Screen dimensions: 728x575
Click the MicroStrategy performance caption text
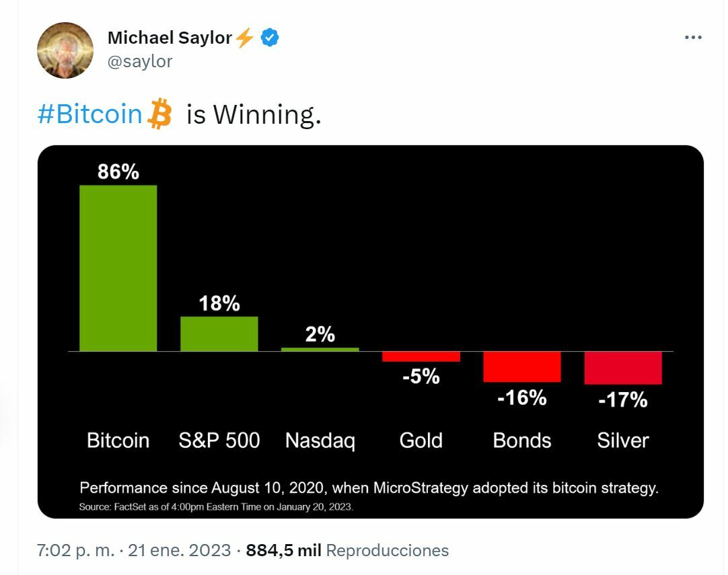(x=369, y=488)
